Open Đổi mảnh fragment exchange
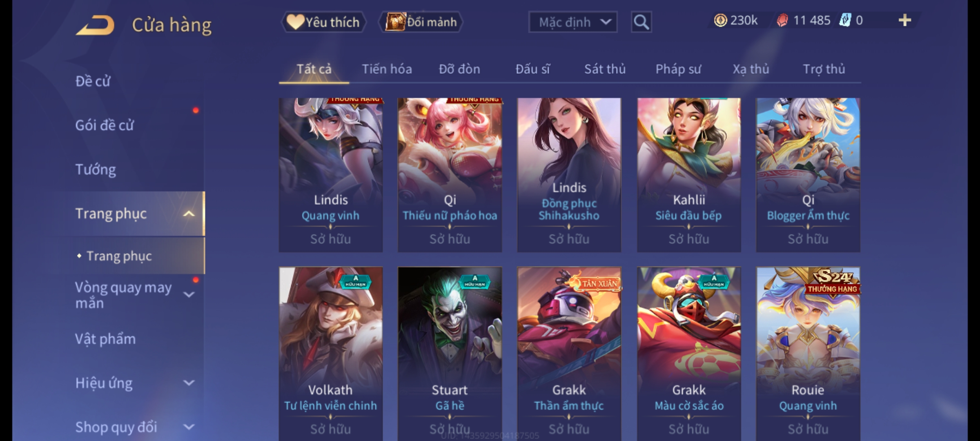 pyautogui.click(x=421, y=22)
